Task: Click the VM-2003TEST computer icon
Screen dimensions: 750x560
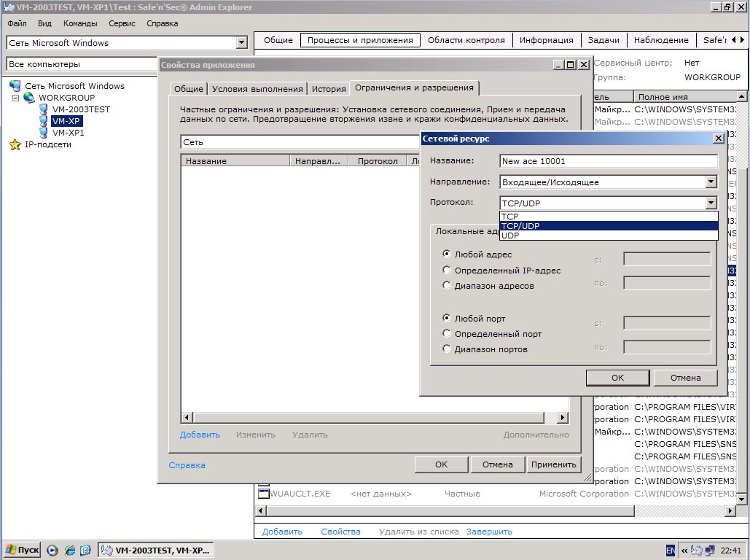Action: pyautogui.click(x=44, y=109)
